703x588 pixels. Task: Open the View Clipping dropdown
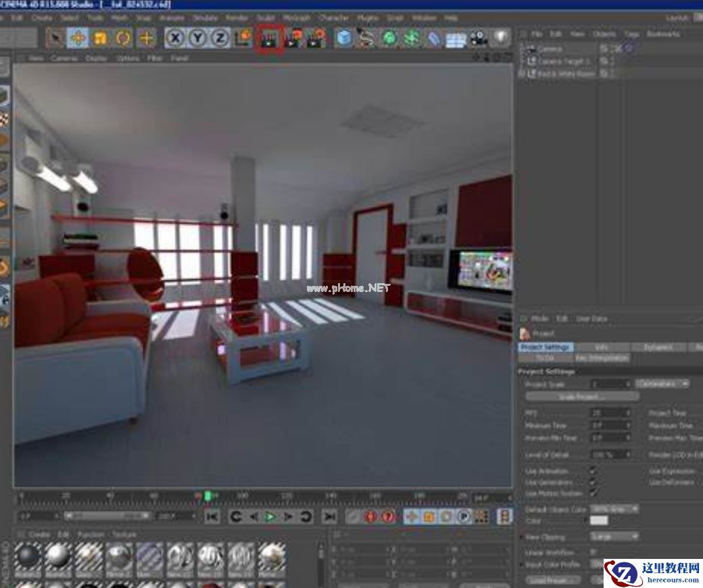pyautogui.click(x=614, y=537)
